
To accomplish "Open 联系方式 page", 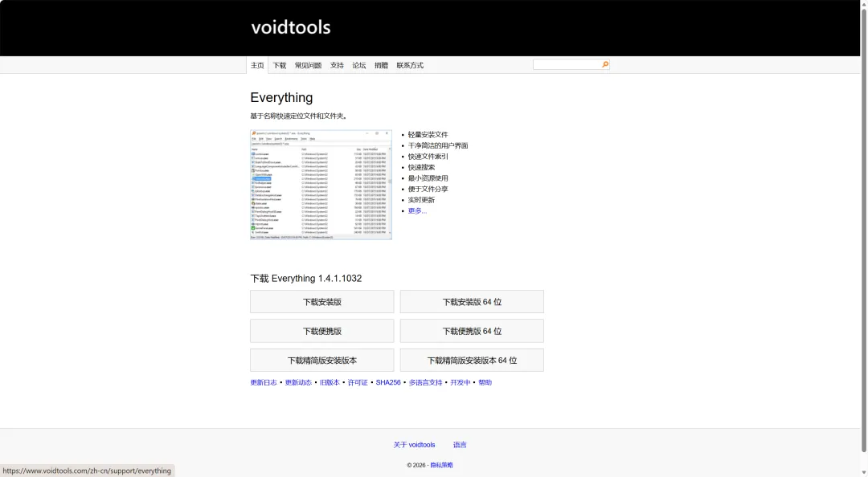I will pyautogui.click(x=410, y=65).
